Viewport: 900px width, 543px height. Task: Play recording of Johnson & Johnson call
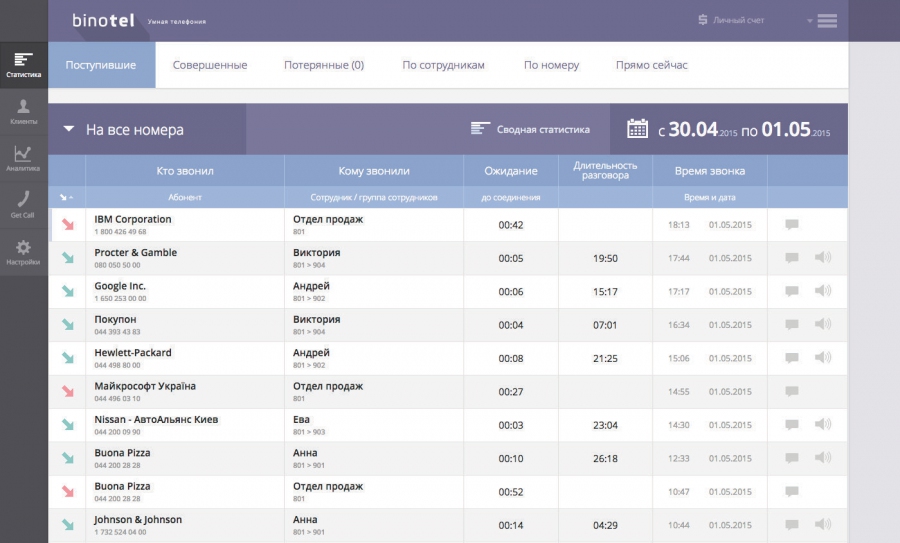(823, 523)
